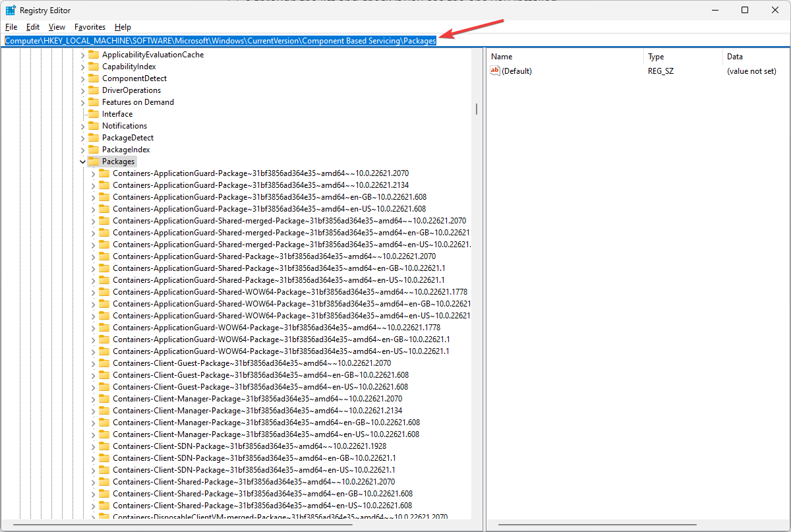Select the Interface key
The image size is (791, 532).
(x=117, y=114)
